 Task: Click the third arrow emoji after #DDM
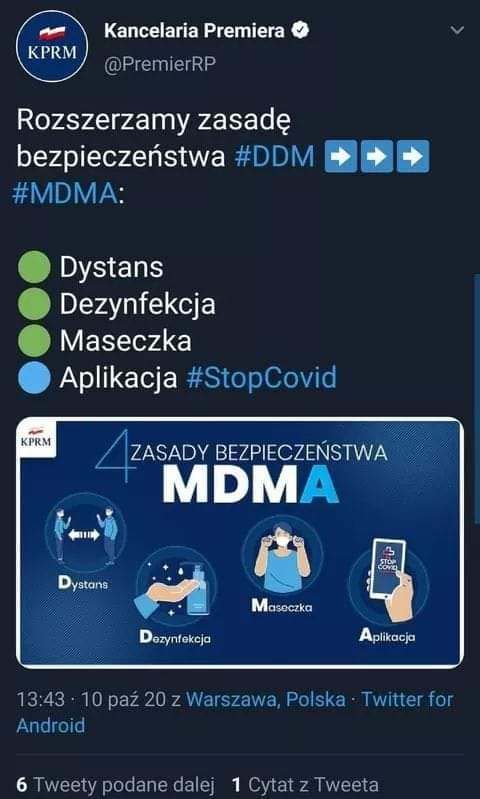413,156
